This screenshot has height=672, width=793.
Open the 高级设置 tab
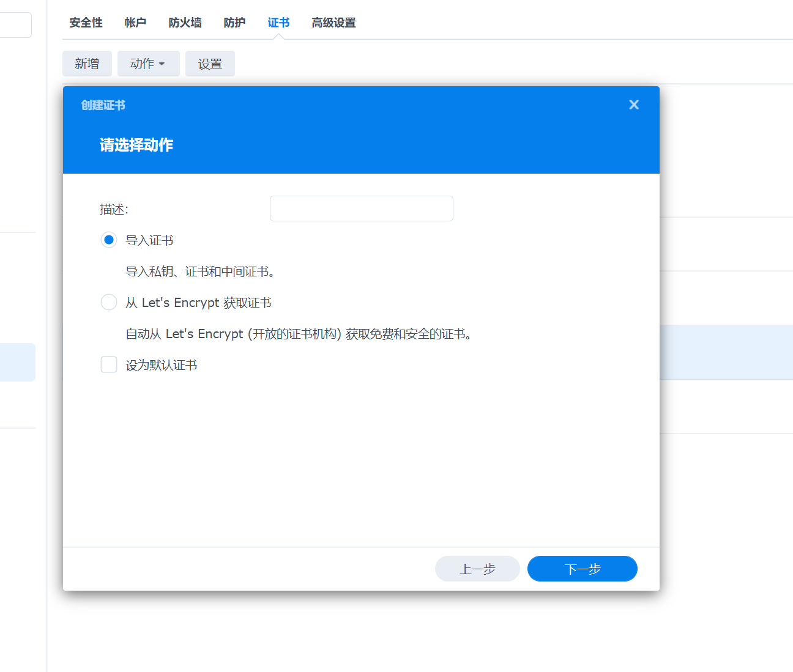333,23
